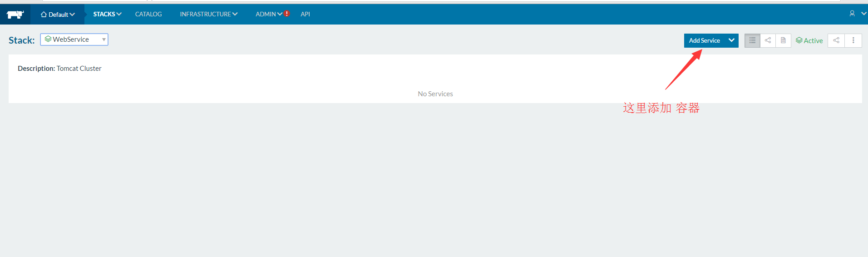
Task: Click the user profile icon
Action: pyautogui.click(x=852, y=14)
